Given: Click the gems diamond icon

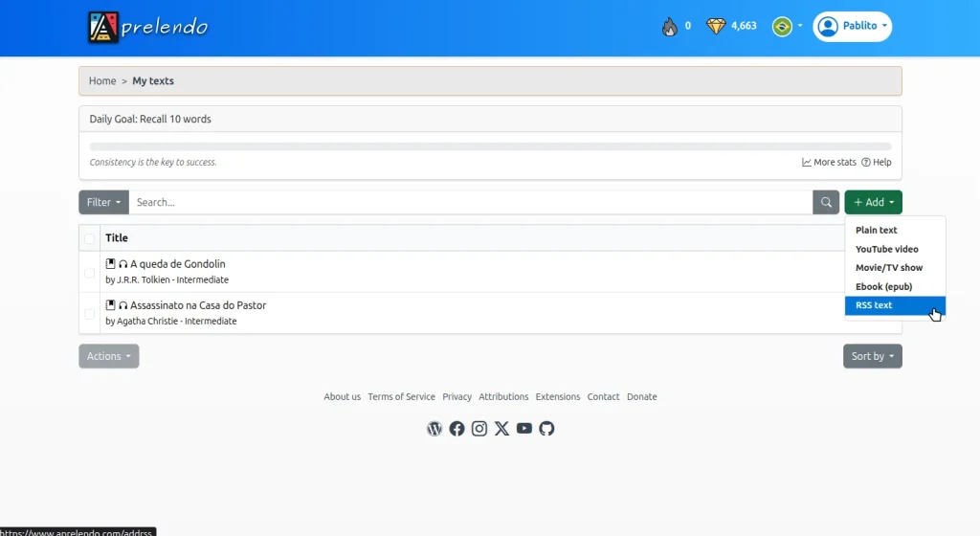Looking at the screenshot, I should [716, 27].
